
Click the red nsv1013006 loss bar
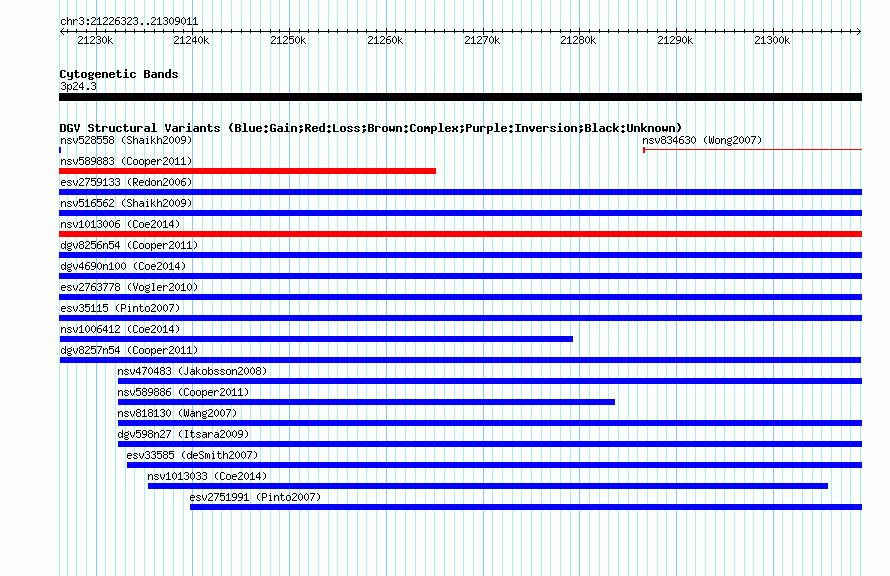(x=460, y=234)
